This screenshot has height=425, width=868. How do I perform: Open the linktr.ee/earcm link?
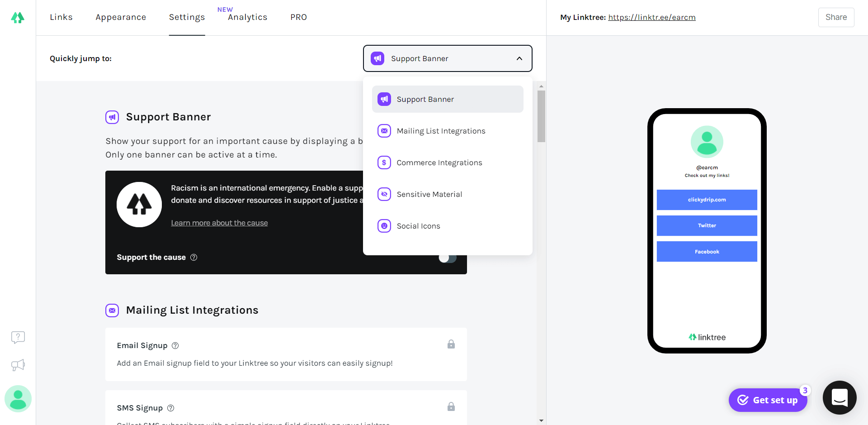click(651, 17)
